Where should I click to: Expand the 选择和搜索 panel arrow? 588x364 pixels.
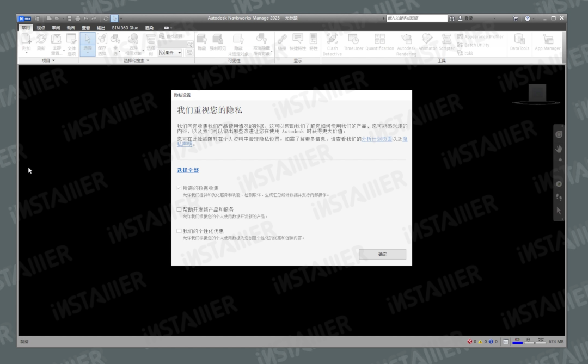tap(148, 60)
